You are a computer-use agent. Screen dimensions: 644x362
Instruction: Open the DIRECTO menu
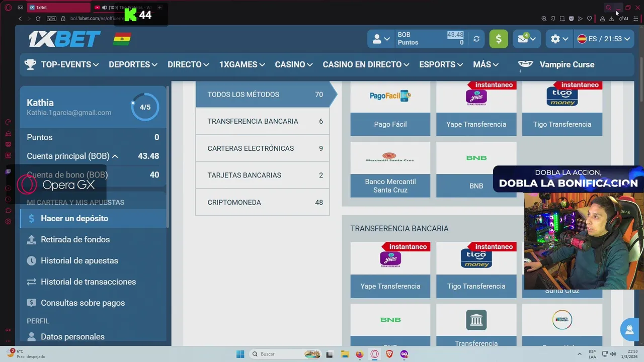coord(188,64)
